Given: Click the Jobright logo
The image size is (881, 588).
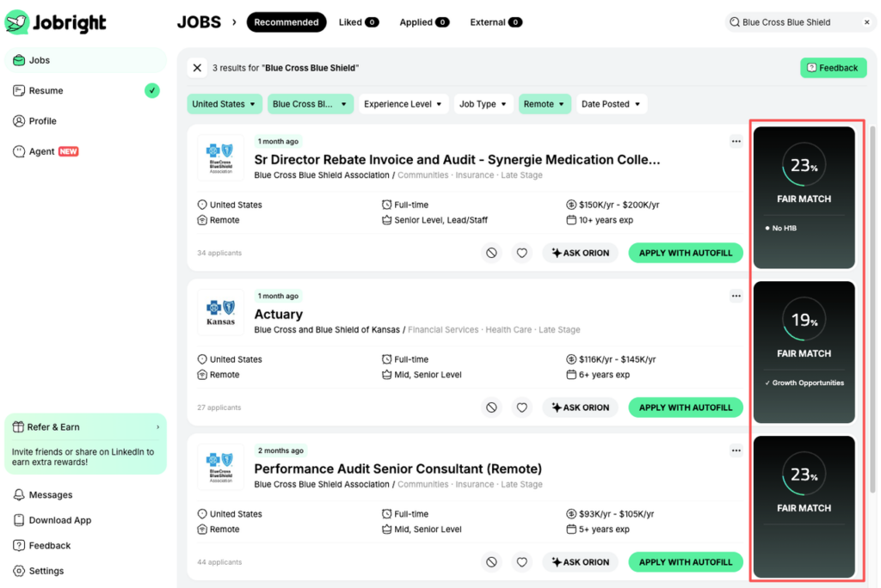Looking at the screenshot, I should click(x=55, y=23).
